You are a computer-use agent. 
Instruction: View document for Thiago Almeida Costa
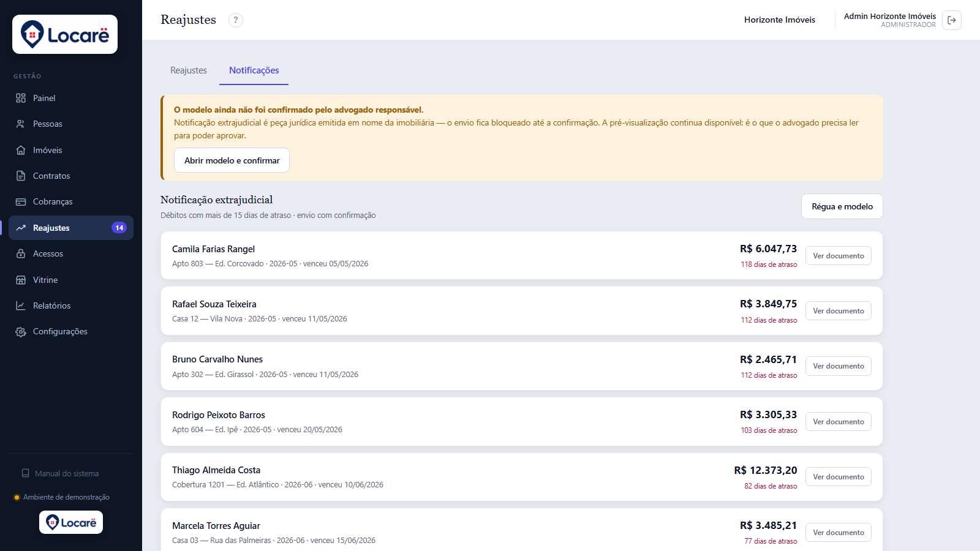839,477
